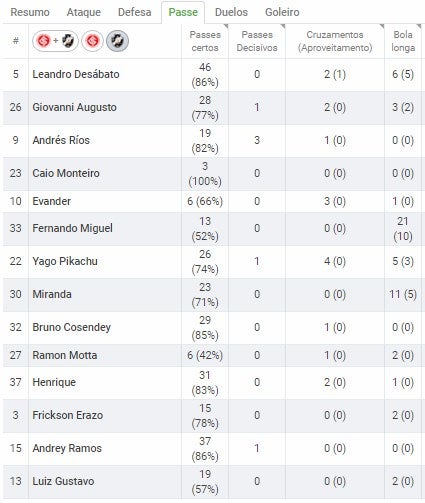Click player name Andrés Ríos
The image size is (425, 503).
pyautogui.click(x=61, y=140)
